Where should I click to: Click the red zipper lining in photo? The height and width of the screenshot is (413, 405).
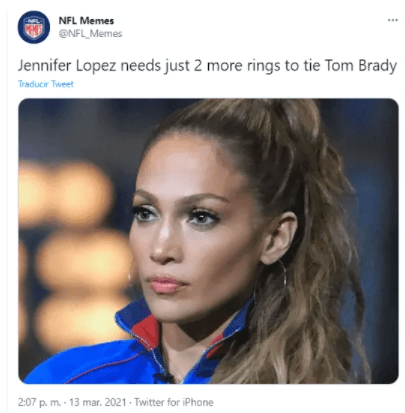147,331
